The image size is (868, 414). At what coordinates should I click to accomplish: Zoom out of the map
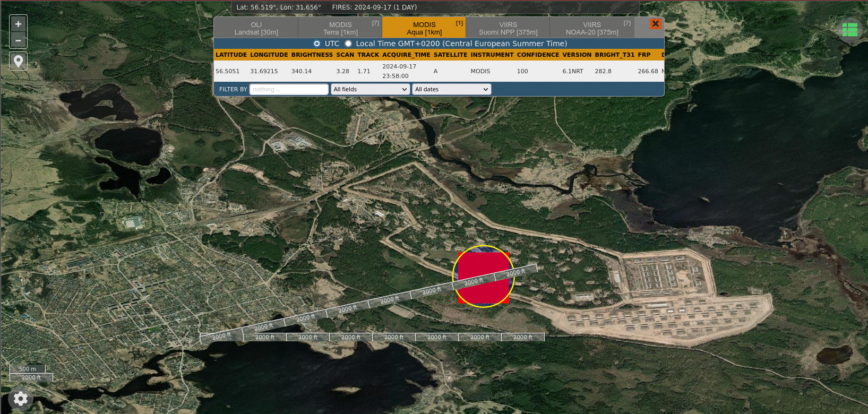(x=18, y=40)
